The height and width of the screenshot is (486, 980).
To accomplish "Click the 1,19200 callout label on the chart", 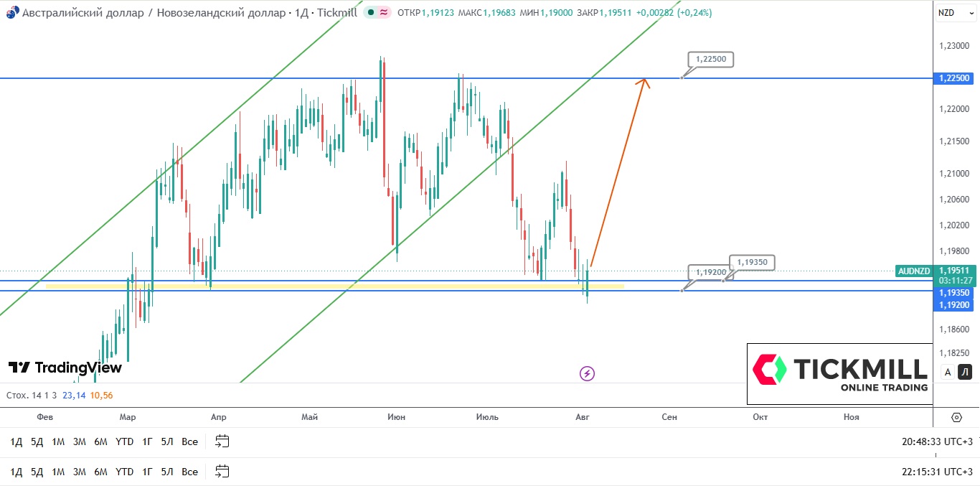I will tap(711, 272).
